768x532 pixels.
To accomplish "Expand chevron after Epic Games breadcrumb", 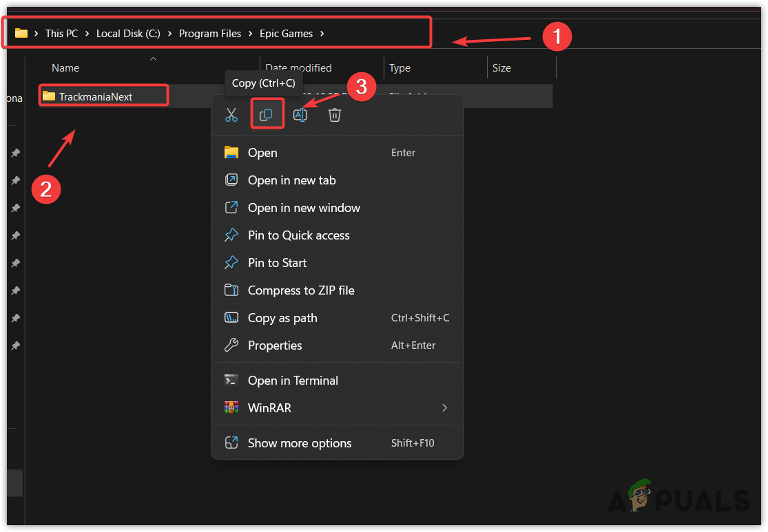I will point(322,34).
